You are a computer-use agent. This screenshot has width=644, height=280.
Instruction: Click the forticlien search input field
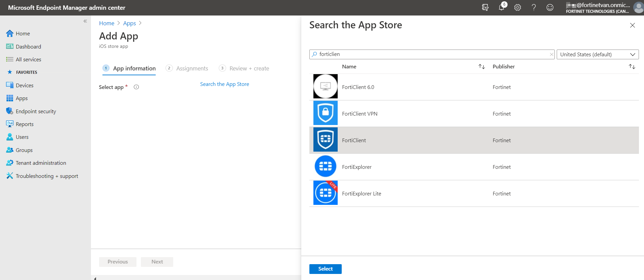pyautogui.click(x=431, y=54)
